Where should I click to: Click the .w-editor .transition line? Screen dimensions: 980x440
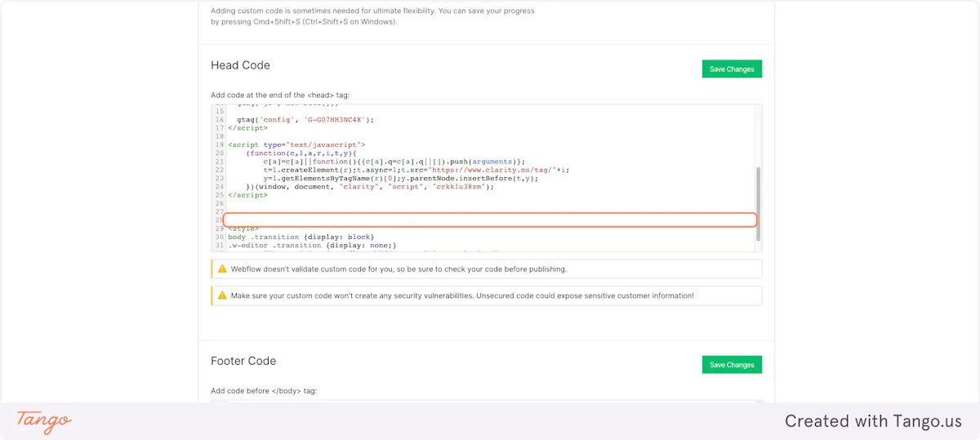(312, 245)
